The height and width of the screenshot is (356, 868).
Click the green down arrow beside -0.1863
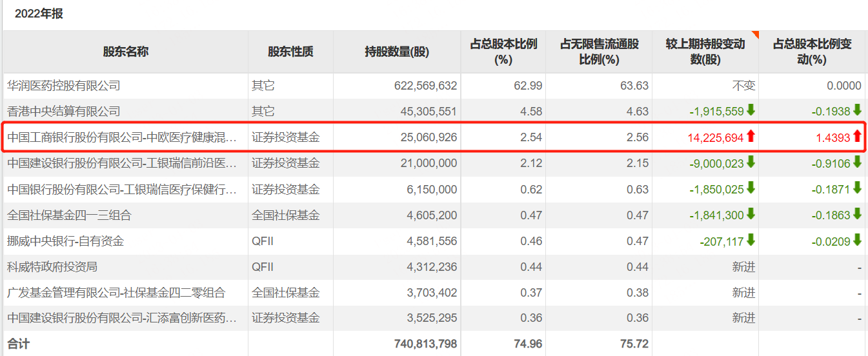click(857, 214)
